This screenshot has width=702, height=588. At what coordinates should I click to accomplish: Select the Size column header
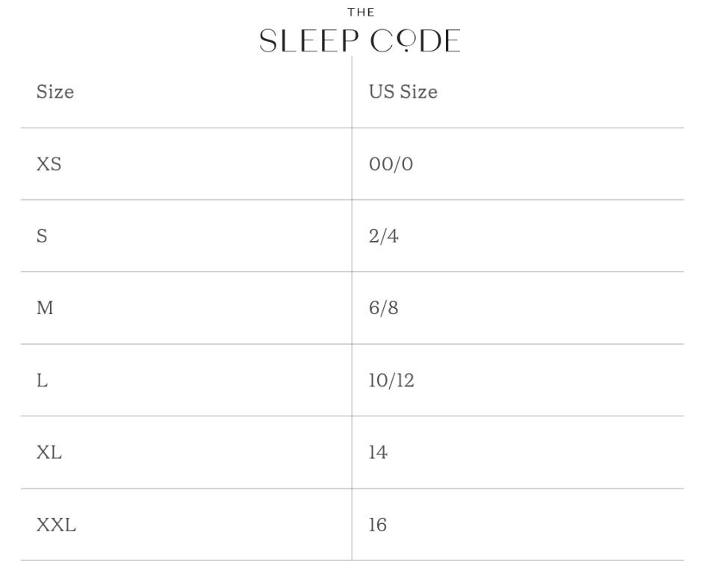pyautogui.click(x=55, y=93)
